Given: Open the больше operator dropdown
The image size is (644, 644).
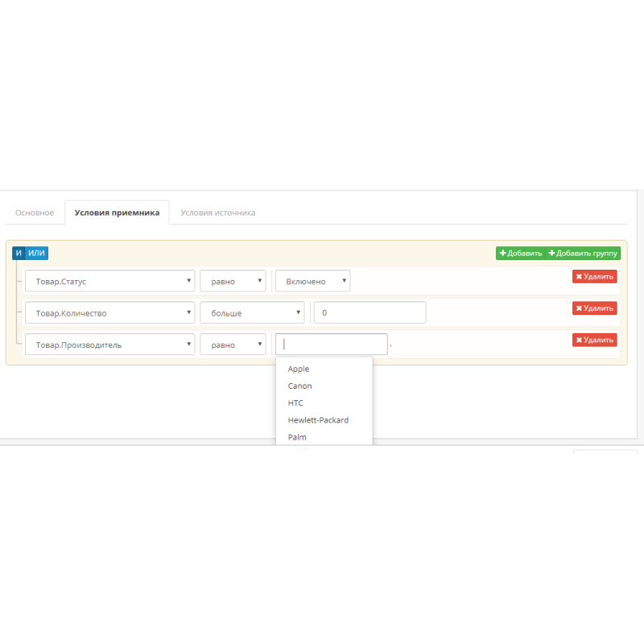Looking at the screenshot, I should point(252,312).
